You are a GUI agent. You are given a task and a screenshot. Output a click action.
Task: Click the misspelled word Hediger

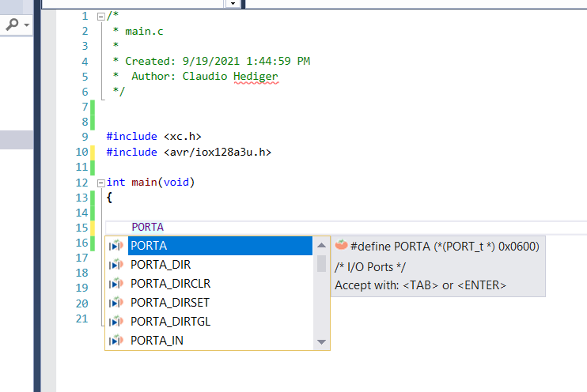coord(256,77)
